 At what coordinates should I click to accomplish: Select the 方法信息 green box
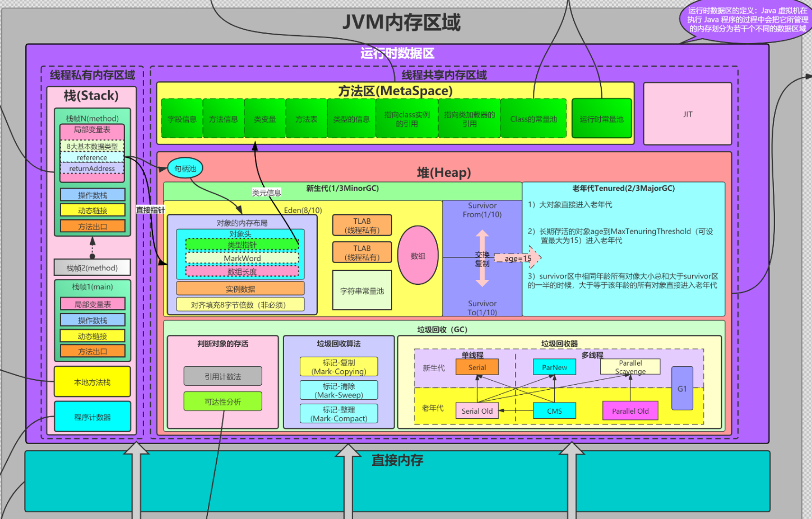(224, 119)
